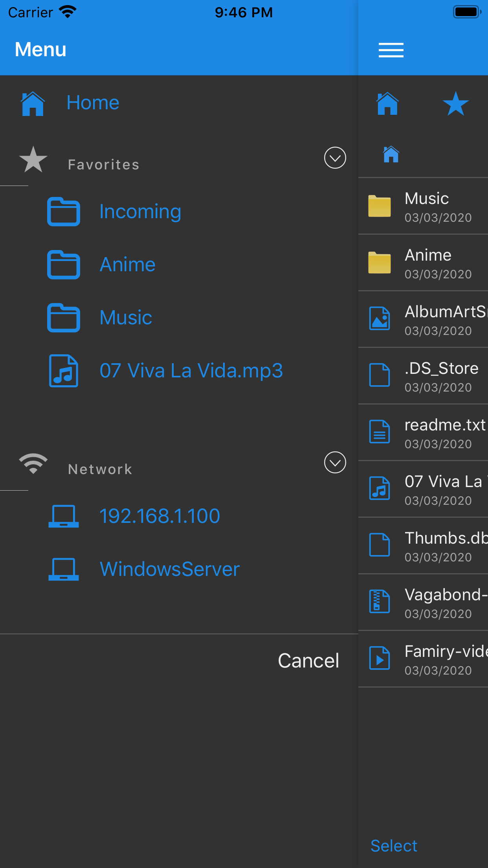This screenshot has height=868, width=488.
Task: Open the Music favorite in the menu
Action: (126, 318)
